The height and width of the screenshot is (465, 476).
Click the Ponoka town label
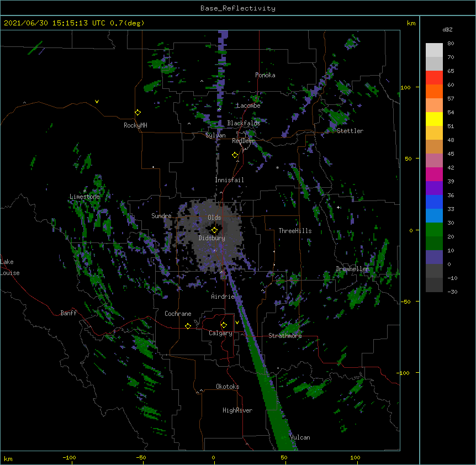[x=265, y=75]
